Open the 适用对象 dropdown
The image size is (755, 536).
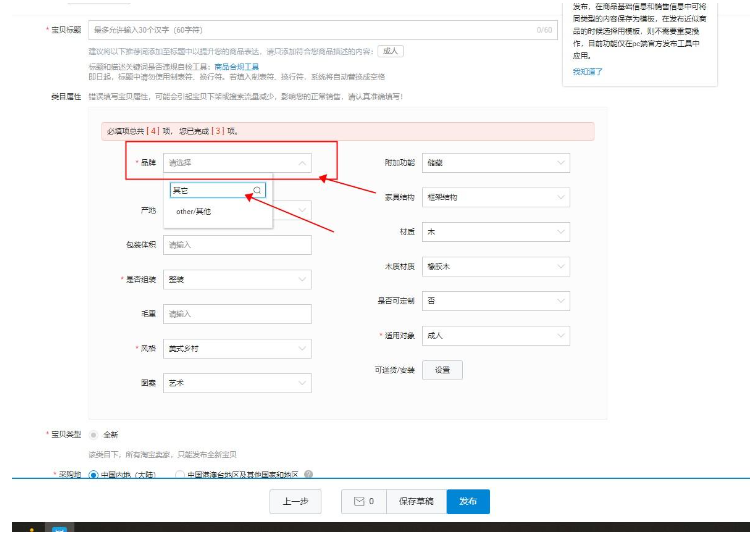494,336
